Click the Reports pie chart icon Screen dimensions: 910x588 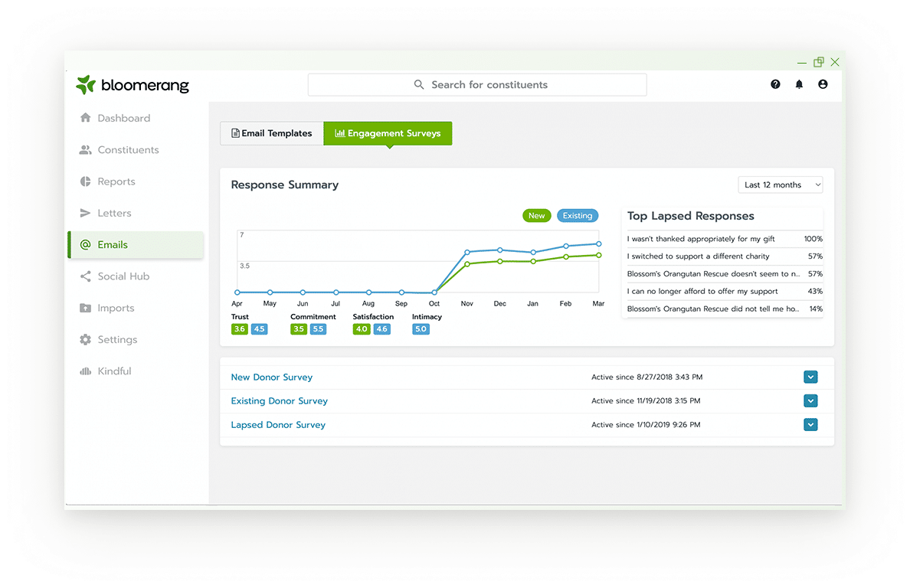[85, 181]
